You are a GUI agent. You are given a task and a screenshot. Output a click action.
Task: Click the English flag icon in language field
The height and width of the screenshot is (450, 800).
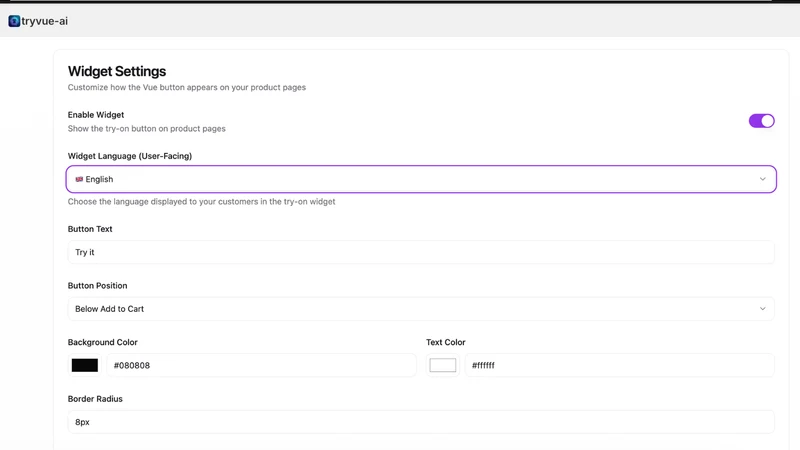[79, 179]
